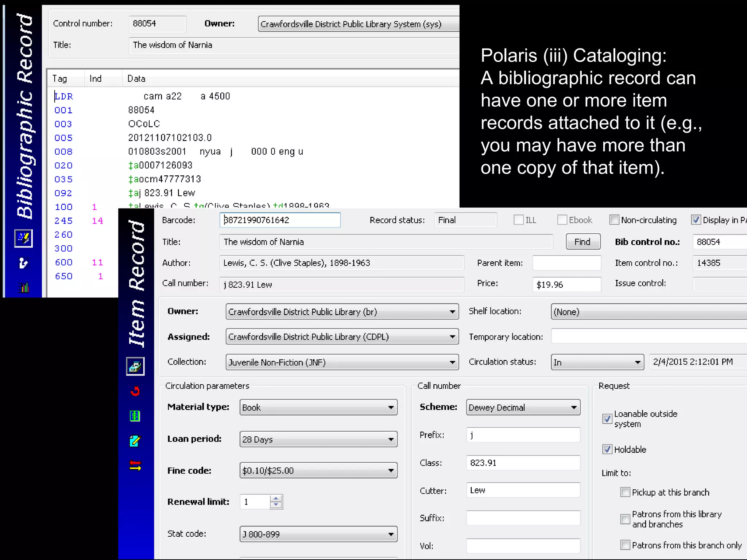Select the 008 tag row

253,152
